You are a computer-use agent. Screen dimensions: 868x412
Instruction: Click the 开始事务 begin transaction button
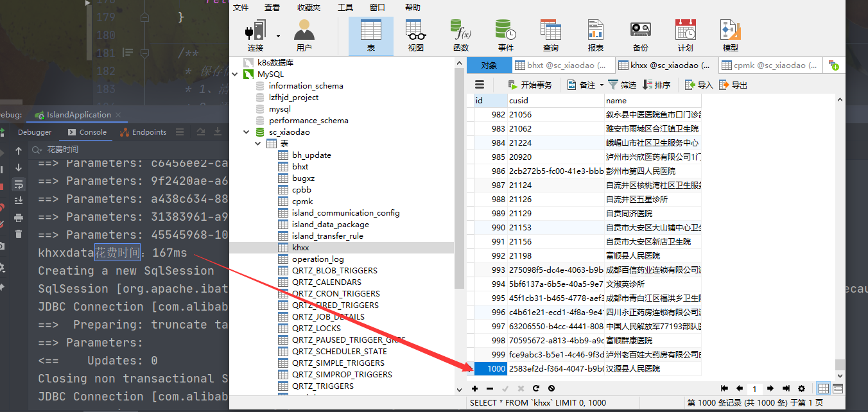point(530,85)
